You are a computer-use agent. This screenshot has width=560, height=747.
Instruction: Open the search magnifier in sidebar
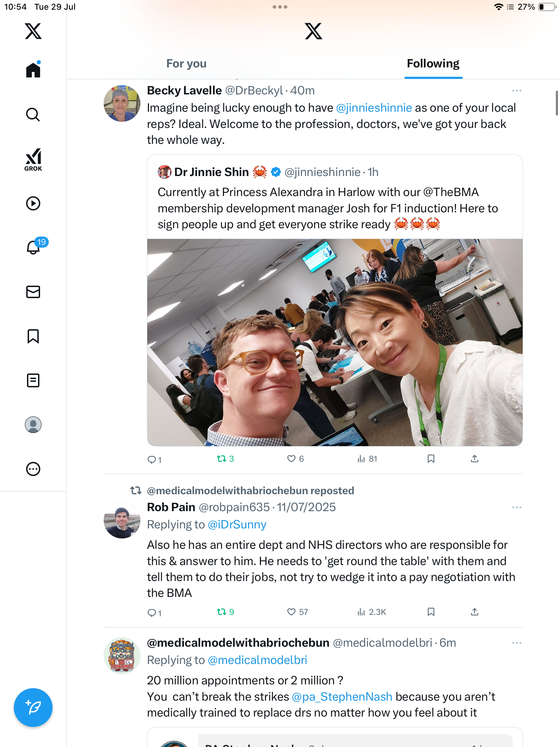pos(33,115)
